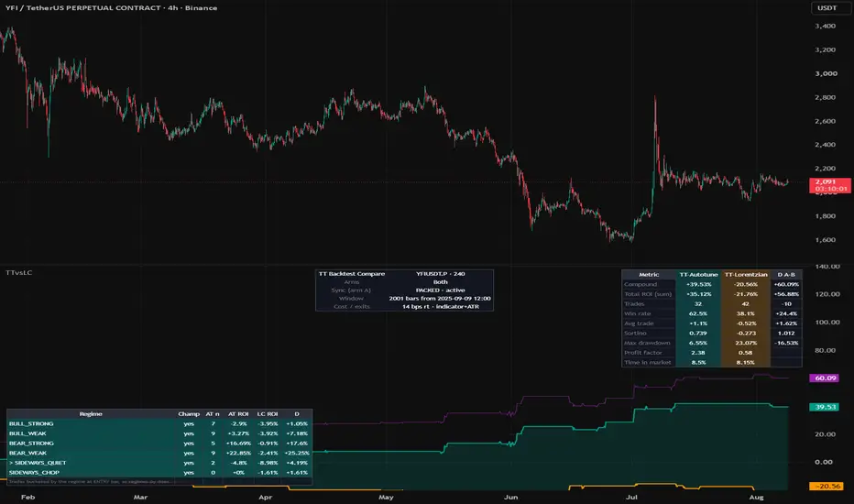Viewport: 854px width, 504px height.
Task: Click the orange -20.56 value tag
Action: 827,486
